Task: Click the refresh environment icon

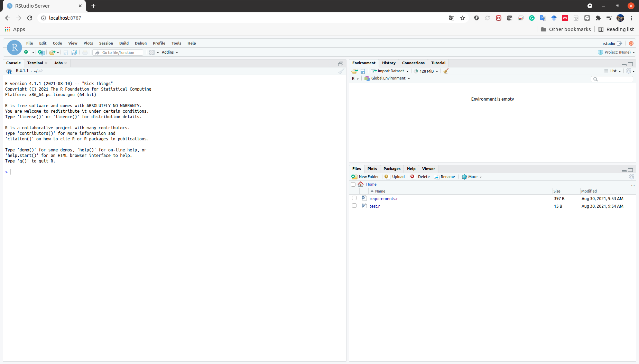Action: [629, 71]
